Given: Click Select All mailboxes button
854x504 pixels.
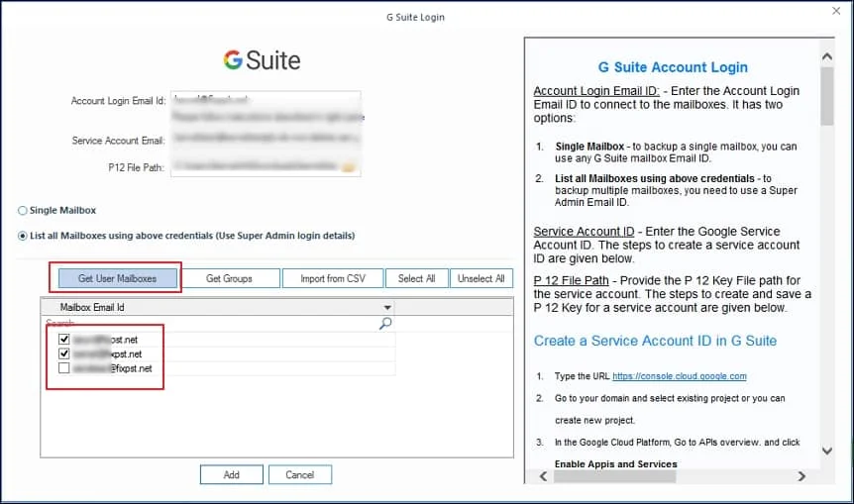Looking at the screenshot, I should point(417,278).
